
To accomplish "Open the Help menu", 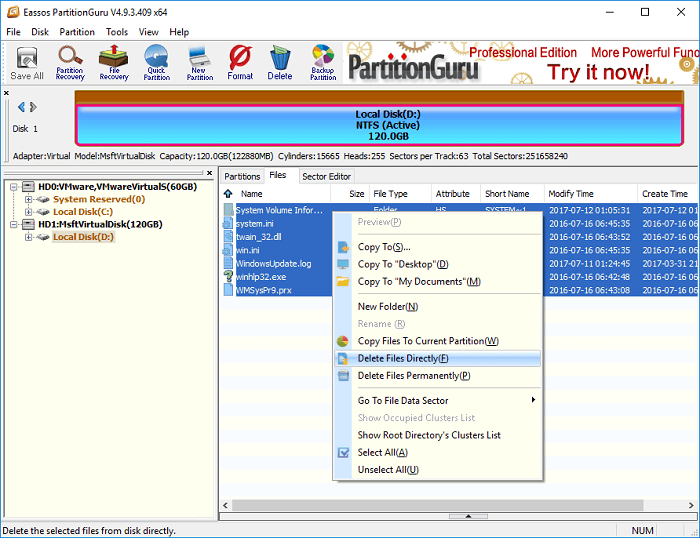I will click(179, 32).
